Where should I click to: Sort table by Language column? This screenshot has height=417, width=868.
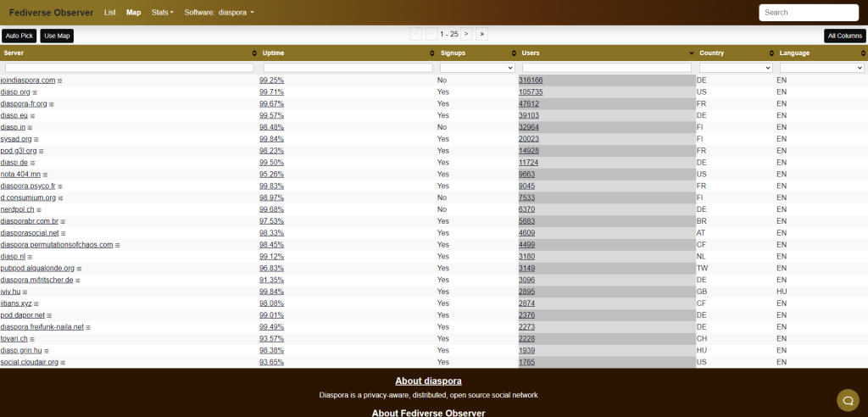click(863, 53)
